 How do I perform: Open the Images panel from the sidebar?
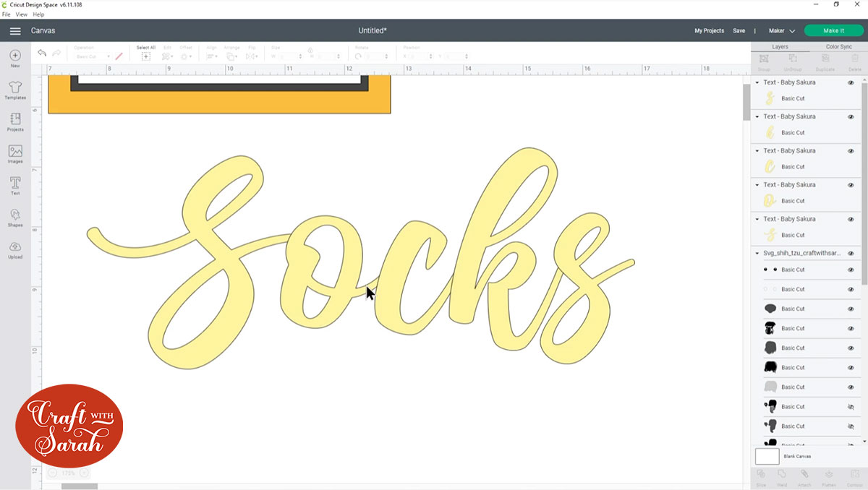(14, 154)
